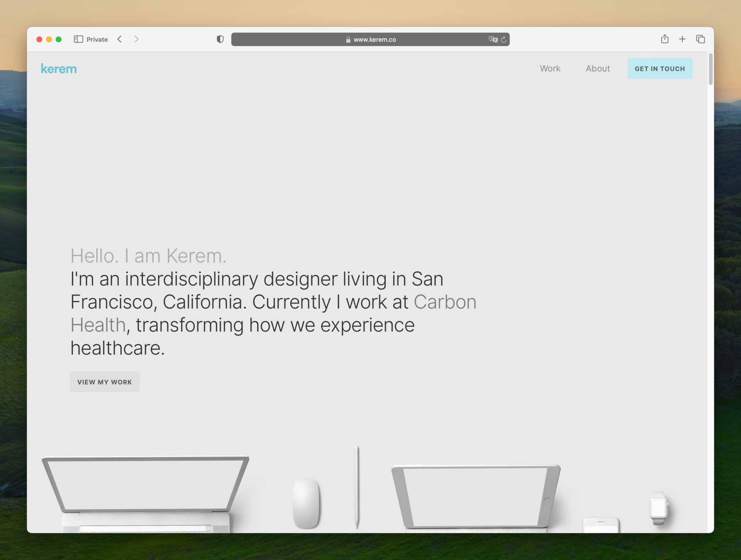Click the Carbon Health link

273,313
